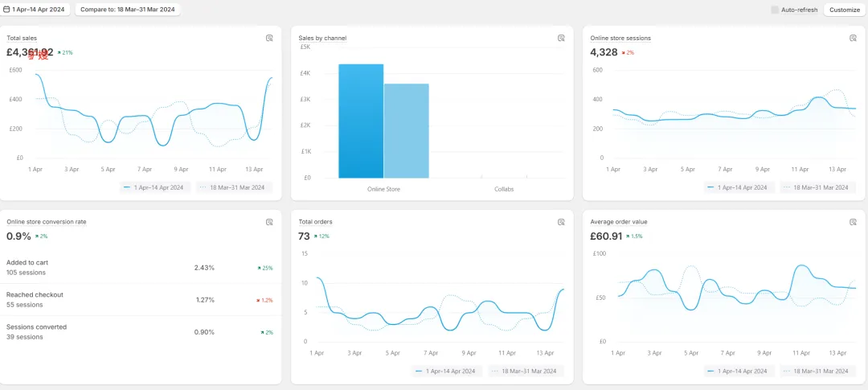The image size is (868, 390).
Task: Open report icon on Online store conversion rate card
Action: coord(270,222)
